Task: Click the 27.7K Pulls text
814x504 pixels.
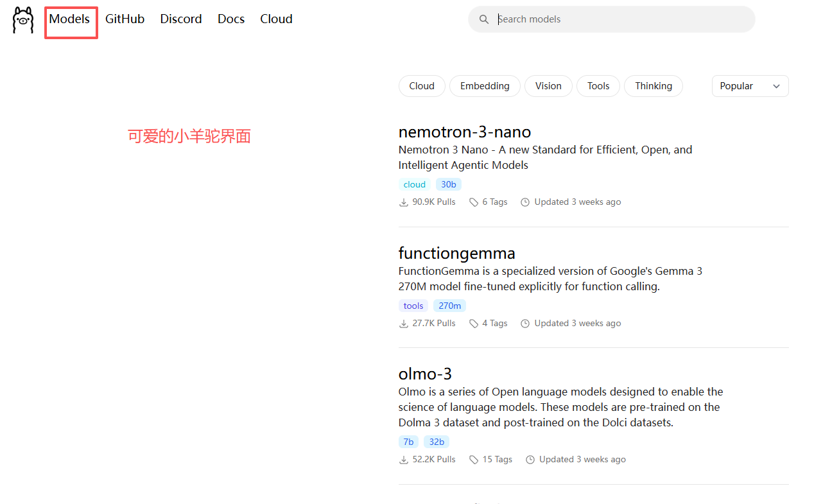Action: coord(434,324)
